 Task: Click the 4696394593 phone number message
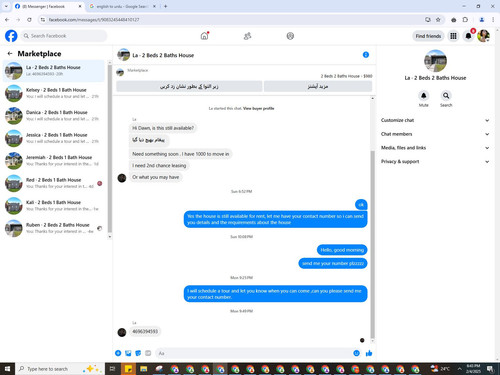click(x=145, y=331)
